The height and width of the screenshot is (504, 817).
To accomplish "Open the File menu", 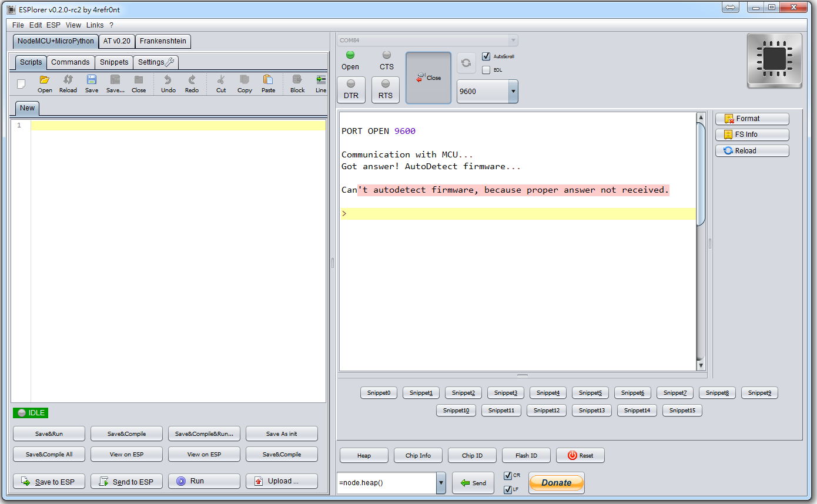I will pyautogui.click(x=18, y=25).
